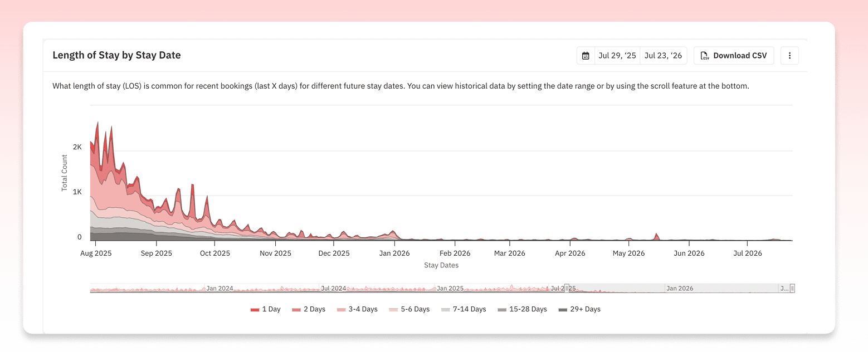Click the CSV file icon in the download button
The image size is (868, 361).
(x=705, y=56)
